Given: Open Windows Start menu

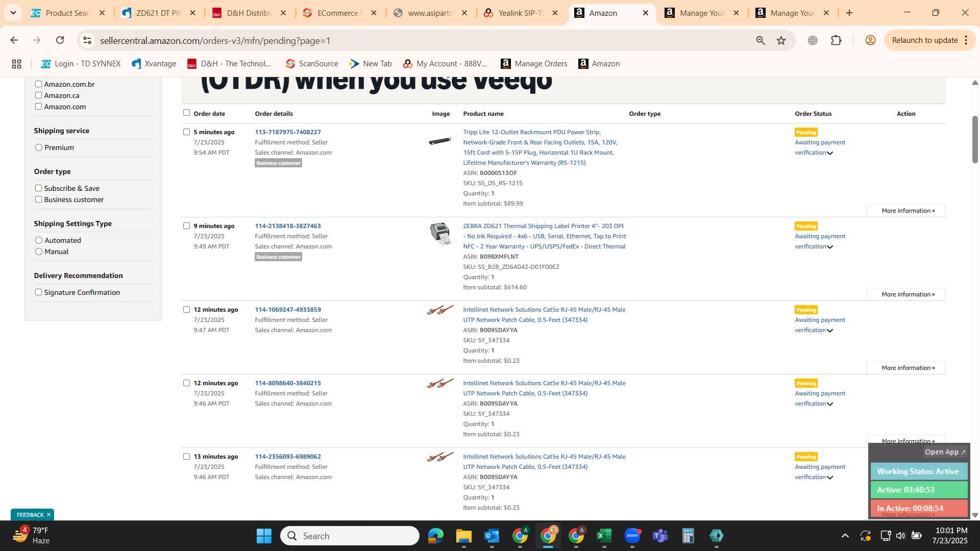Looking at the screenshot, I should (x=264, y=536).
